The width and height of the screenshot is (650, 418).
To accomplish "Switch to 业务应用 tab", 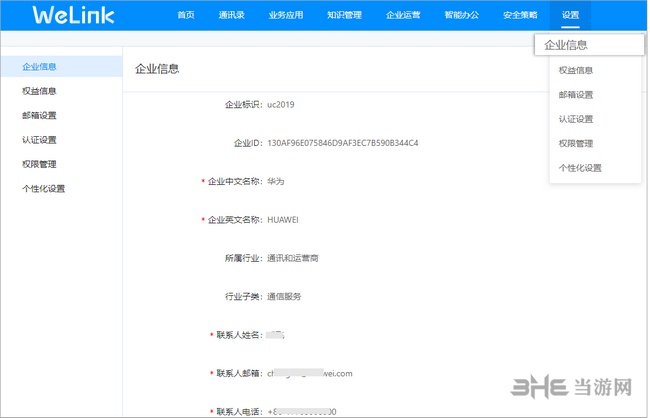I will (286, 15).
